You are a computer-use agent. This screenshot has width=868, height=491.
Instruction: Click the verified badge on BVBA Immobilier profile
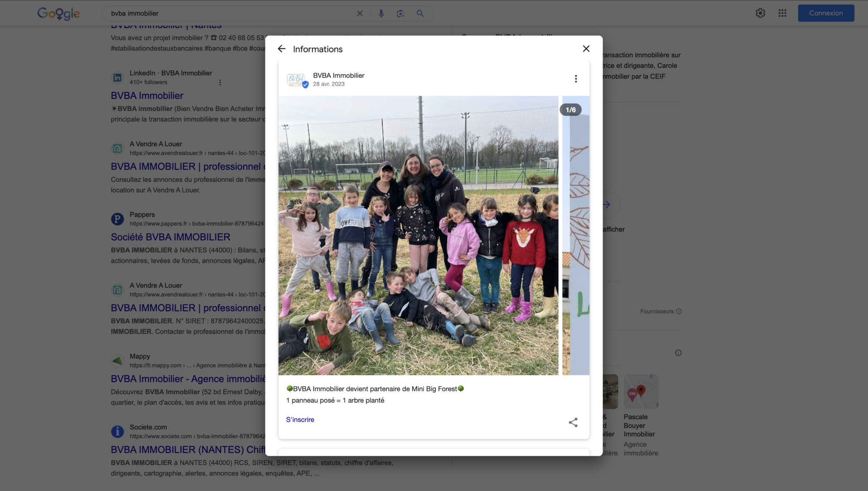click(306, 84)
